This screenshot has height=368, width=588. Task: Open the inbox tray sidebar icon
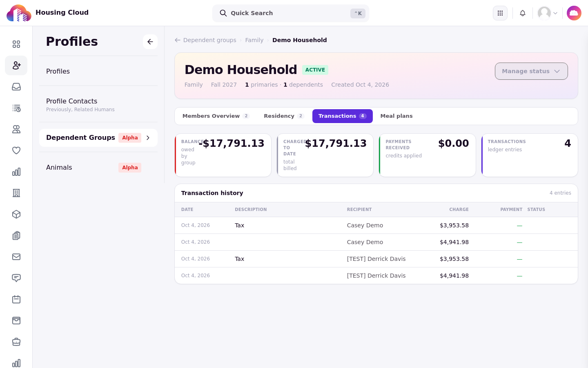(x=16, y=87)
